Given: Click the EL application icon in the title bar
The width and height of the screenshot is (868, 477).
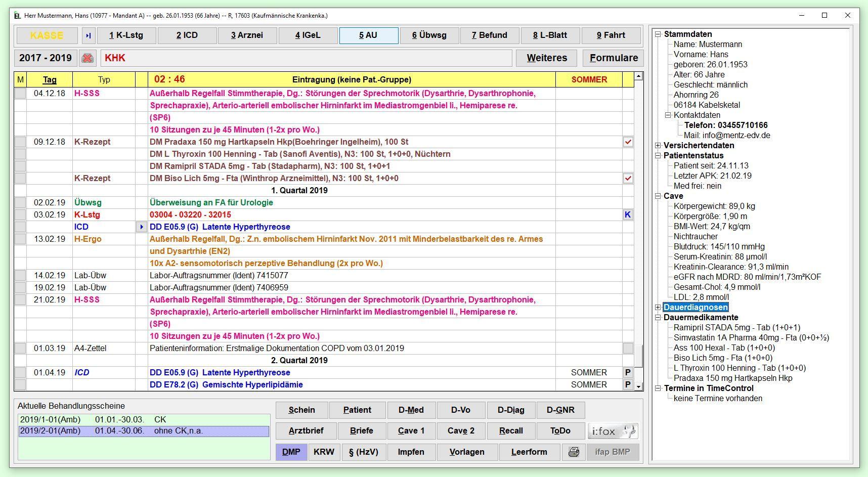Looking at the screenshot, I should (x=16, y=16).
